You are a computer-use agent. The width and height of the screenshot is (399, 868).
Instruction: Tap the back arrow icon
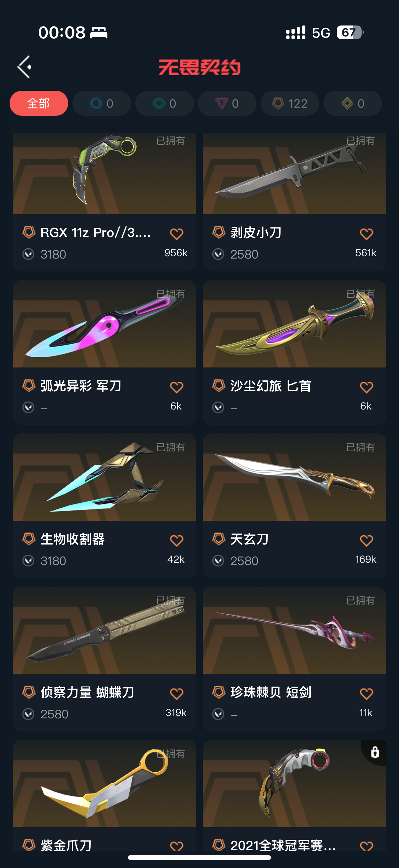coord(24,67)
